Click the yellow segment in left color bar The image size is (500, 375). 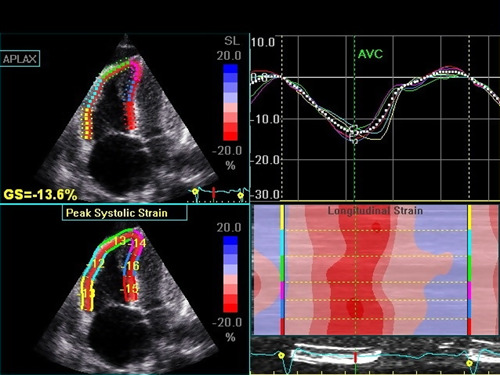pyautogui.click(x=282, y=217)
